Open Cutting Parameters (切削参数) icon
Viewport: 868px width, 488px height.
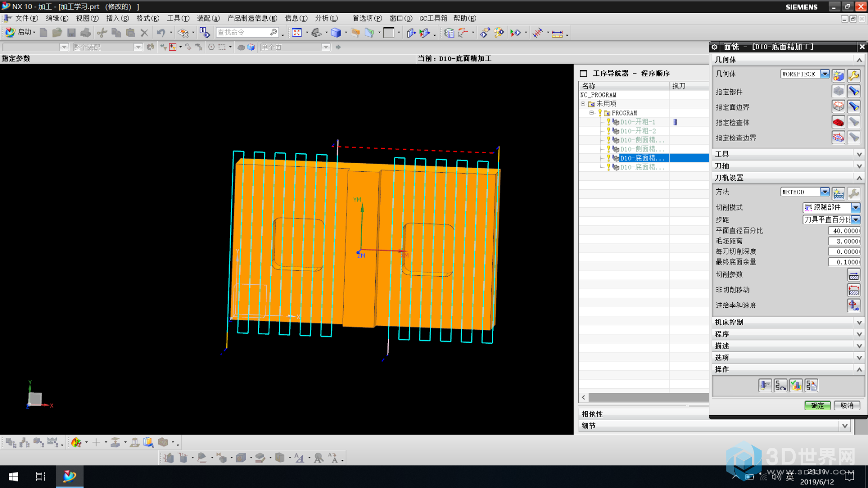coord(854,275)
